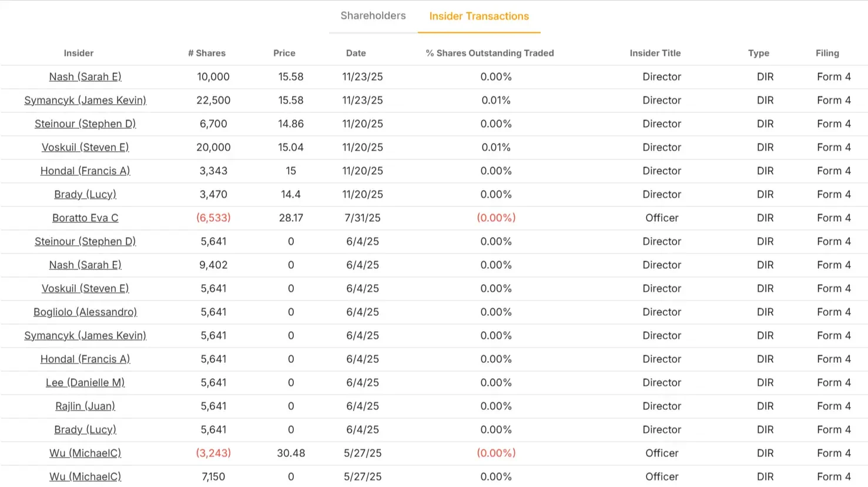Select the Insider Title column header
This screenshot has width=868, height=487.
(x=655, y=53)
